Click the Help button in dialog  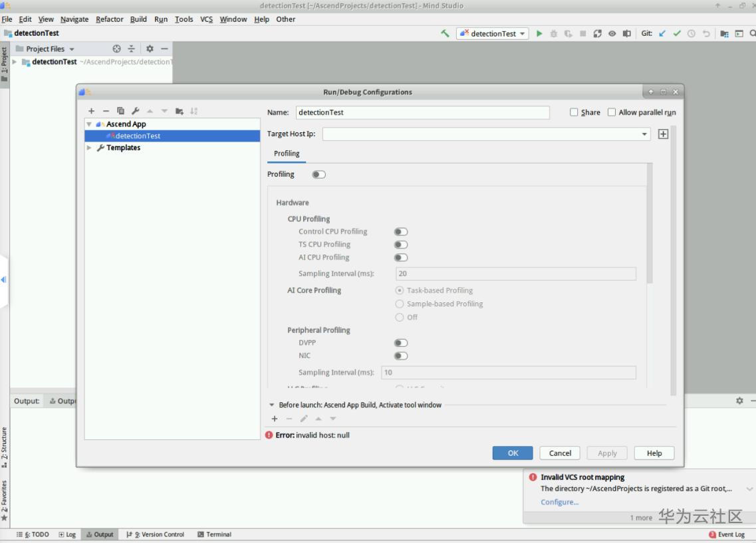654,453
